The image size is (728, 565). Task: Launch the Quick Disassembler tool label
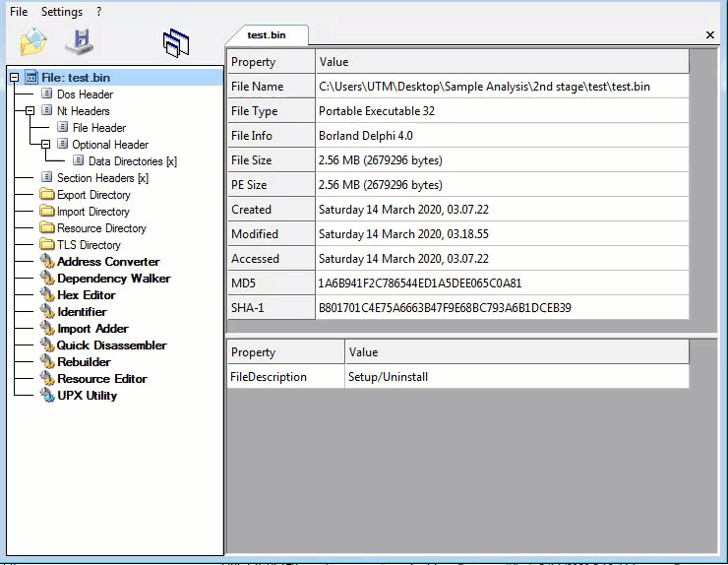(111, 345)
